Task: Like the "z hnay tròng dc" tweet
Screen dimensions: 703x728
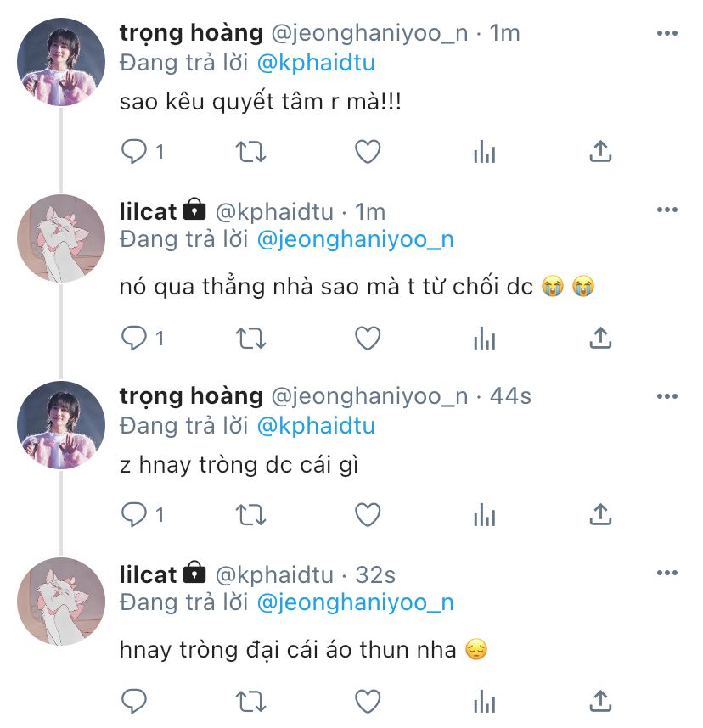Action: click(x=367, y=514)
